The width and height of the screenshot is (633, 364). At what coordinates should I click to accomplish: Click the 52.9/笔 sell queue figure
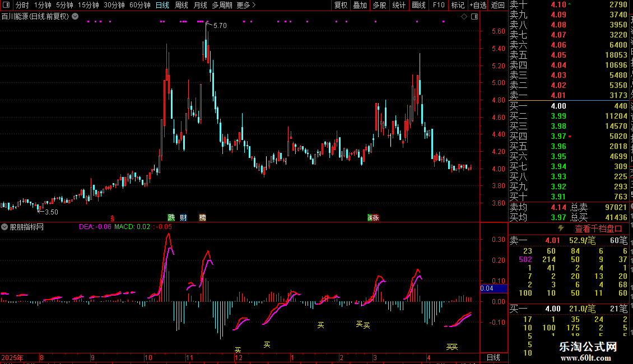pos(582,240)
